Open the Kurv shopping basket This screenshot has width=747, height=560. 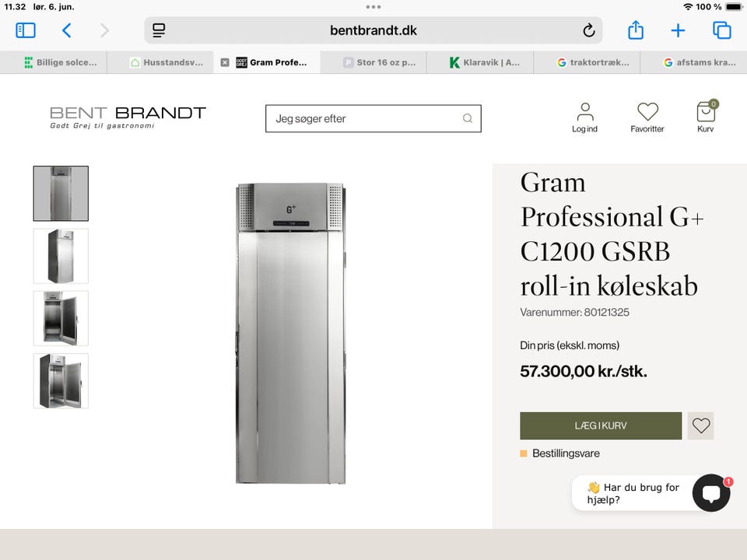point(706,117)
